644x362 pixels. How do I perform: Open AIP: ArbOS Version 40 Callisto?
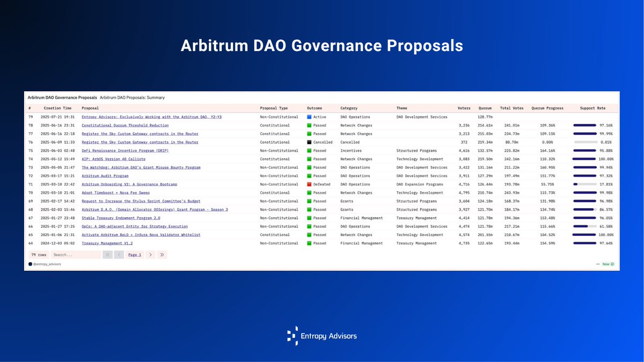tap(113, 159)
